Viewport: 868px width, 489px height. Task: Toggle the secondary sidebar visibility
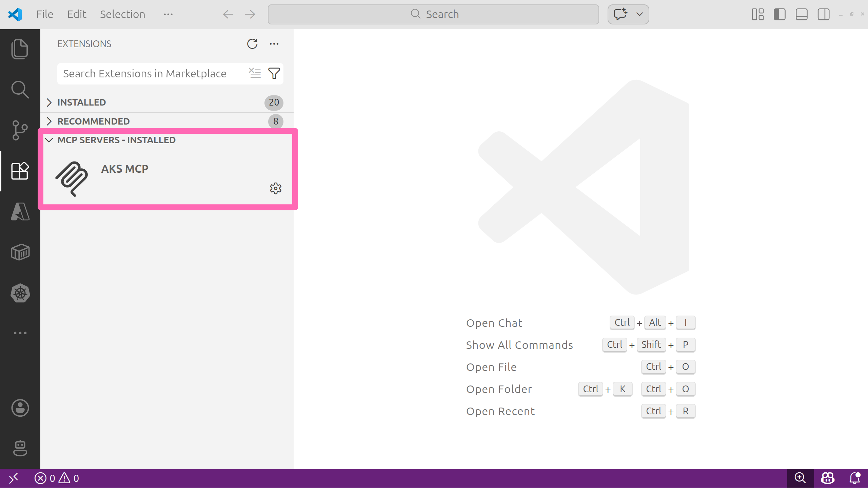coord(823,14)
